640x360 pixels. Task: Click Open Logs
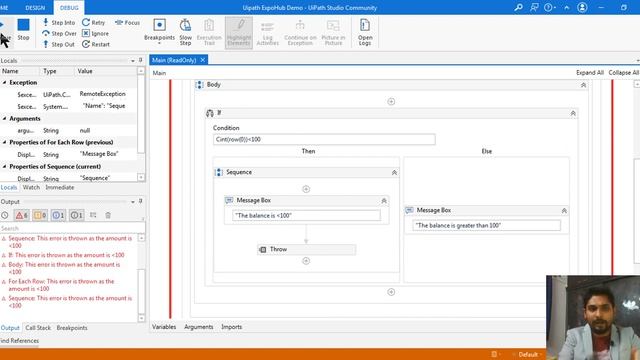click(365, 32)
